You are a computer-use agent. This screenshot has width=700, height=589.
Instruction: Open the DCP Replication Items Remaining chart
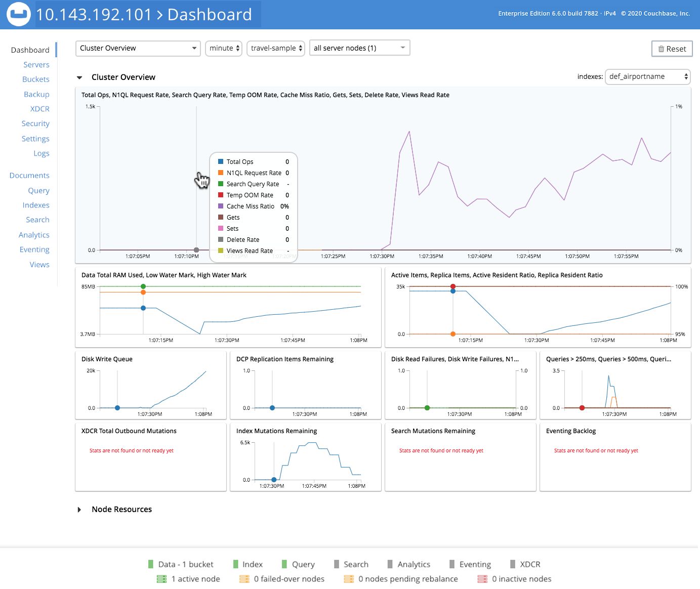click(306, 385)
